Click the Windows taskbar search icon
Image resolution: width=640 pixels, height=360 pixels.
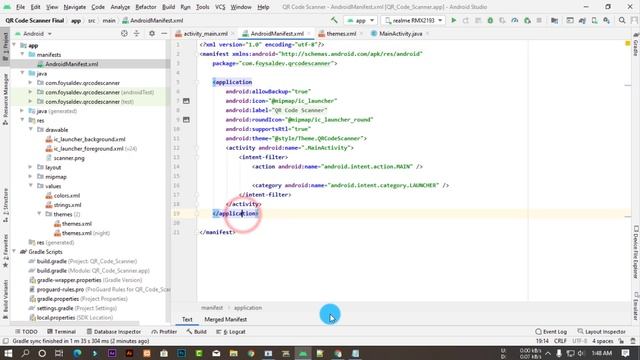[25, 353]
